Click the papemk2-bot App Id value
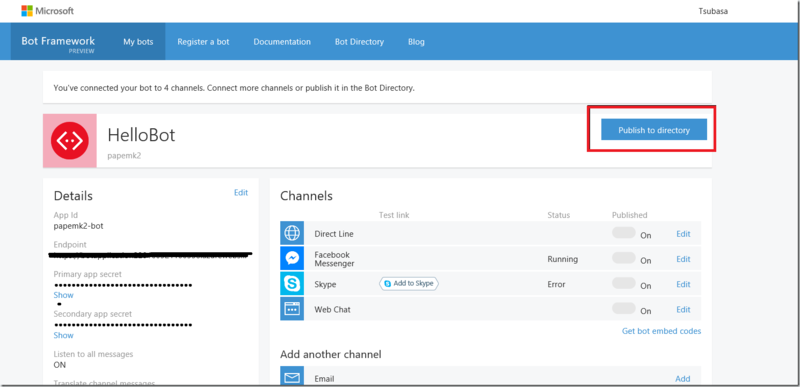The height and width of the screenshot is (387, 800). click(x=78, y=226)
